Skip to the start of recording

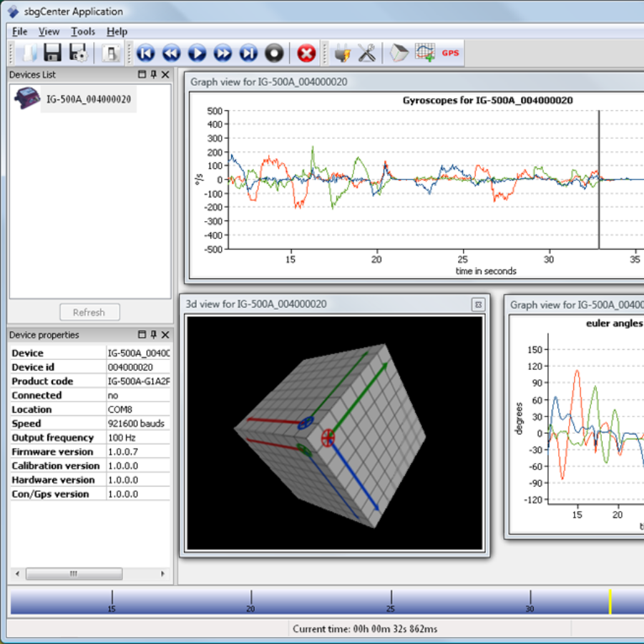(145, 53)
